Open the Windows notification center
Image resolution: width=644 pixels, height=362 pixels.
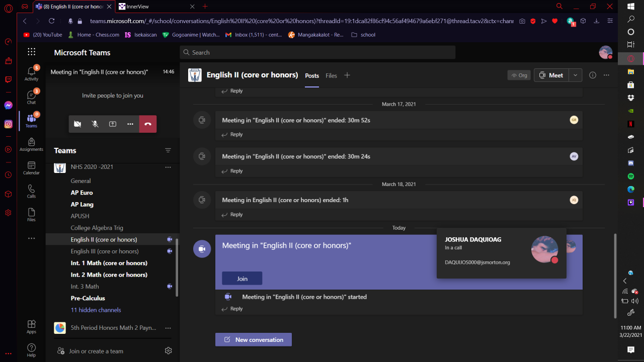click(x=631, y=349)
